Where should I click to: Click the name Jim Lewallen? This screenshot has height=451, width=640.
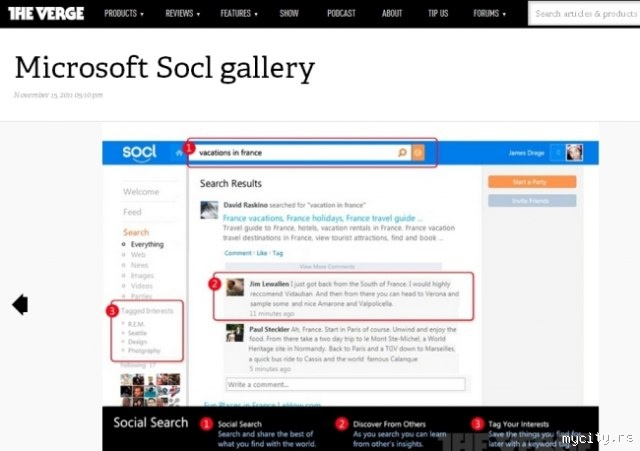(269, 284)
